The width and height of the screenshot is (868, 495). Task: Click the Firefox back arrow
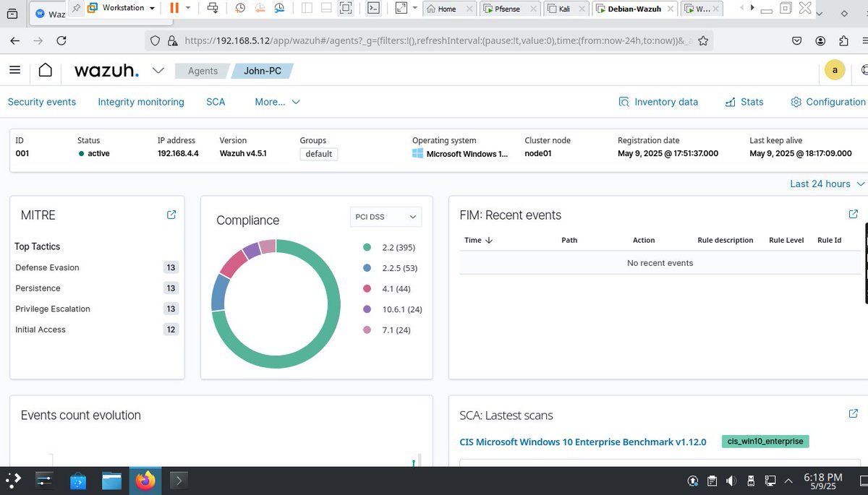point(15,41)
